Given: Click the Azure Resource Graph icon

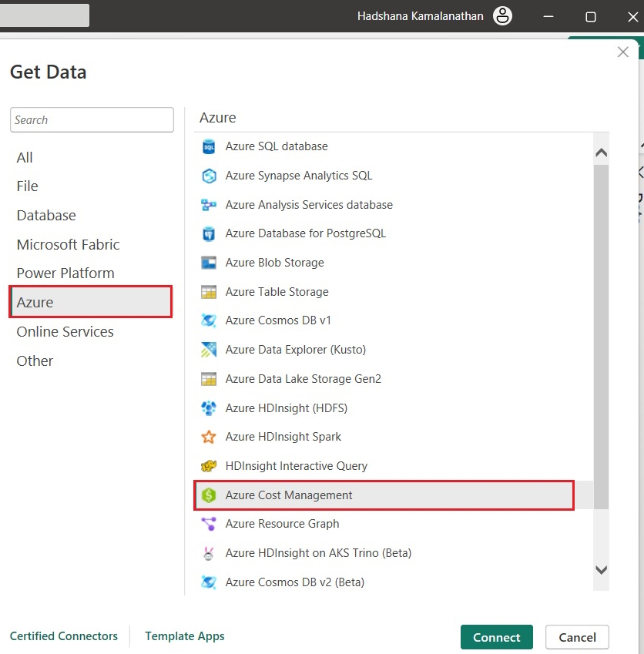Looking at the screenshot, I should pos(209,524).
